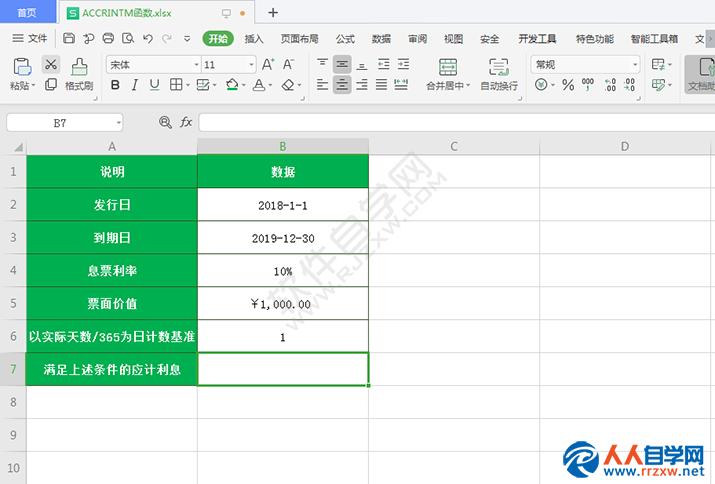Toggle italic formatting
The width and height of the screenshot is (715, 484).
tap(135, 84)
